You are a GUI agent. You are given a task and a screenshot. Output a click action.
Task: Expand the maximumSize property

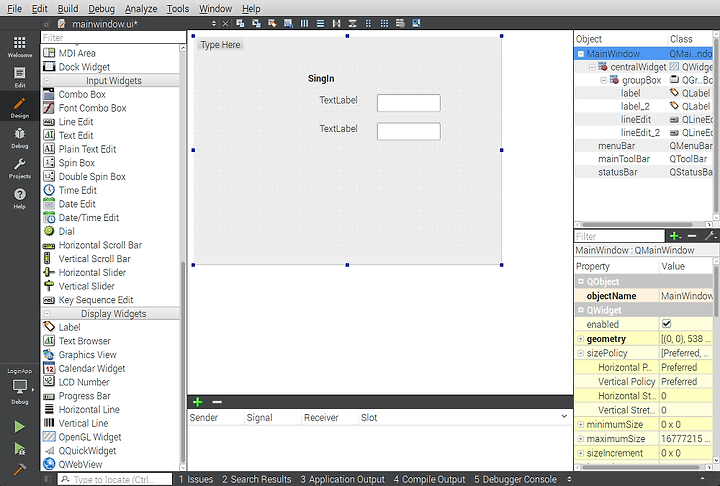click(580, 439)
